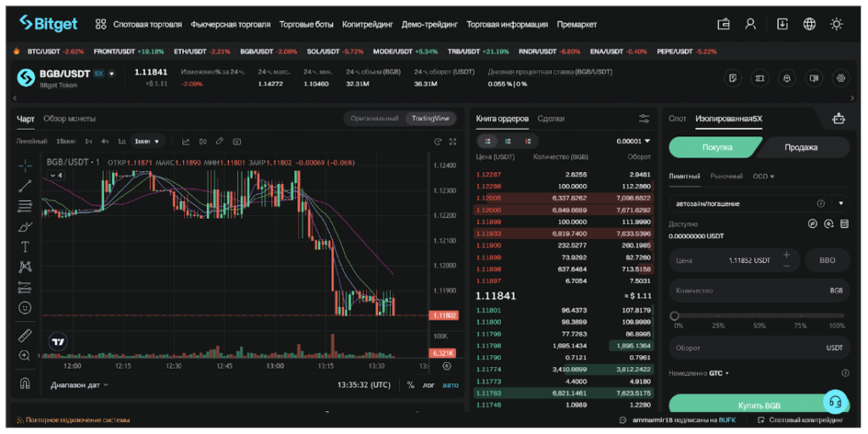868x434 pixels.
Task: Open the wallet assets icon in header
Action: 724,24
